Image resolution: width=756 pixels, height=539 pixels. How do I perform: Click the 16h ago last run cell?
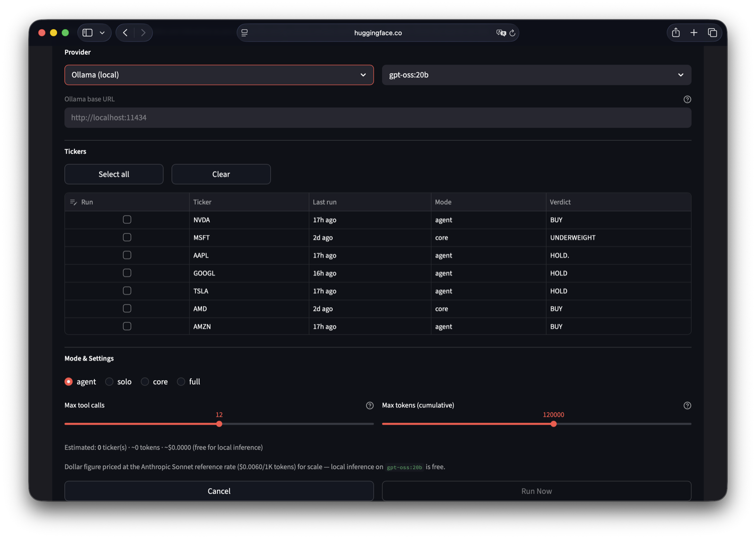point(370,273)
